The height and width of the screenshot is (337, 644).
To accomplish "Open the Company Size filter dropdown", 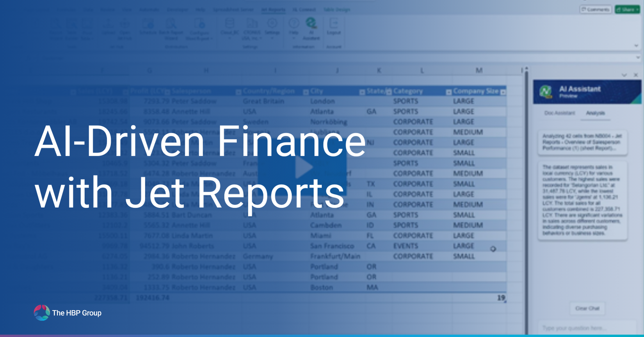I will pos(503,92).
